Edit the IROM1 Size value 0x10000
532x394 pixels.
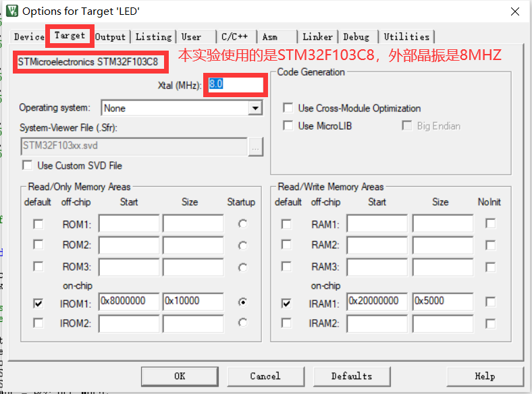click(193, 302)
